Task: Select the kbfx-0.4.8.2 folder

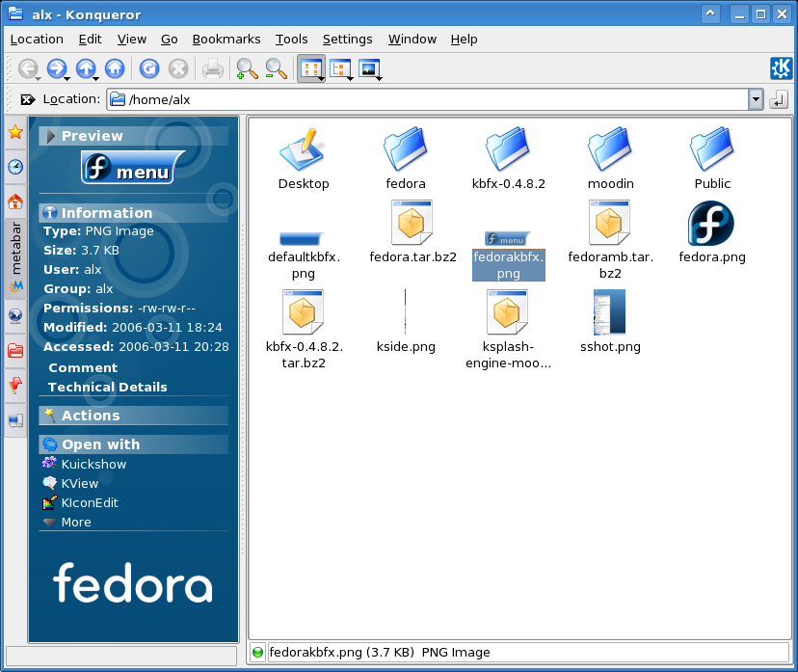Action: 508,159
